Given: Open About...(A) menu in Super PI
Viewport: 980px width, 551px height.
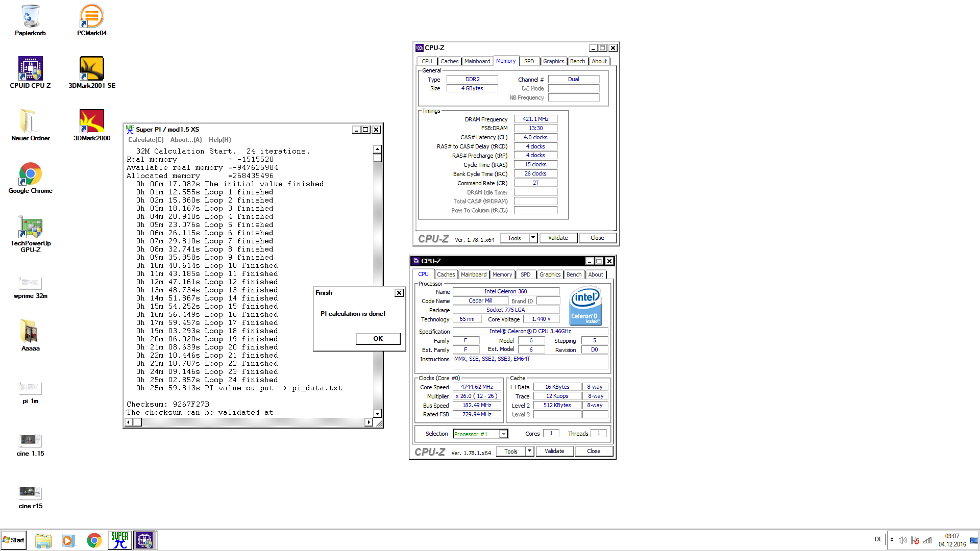Looking at the screenshot, I should click(186, 140).
